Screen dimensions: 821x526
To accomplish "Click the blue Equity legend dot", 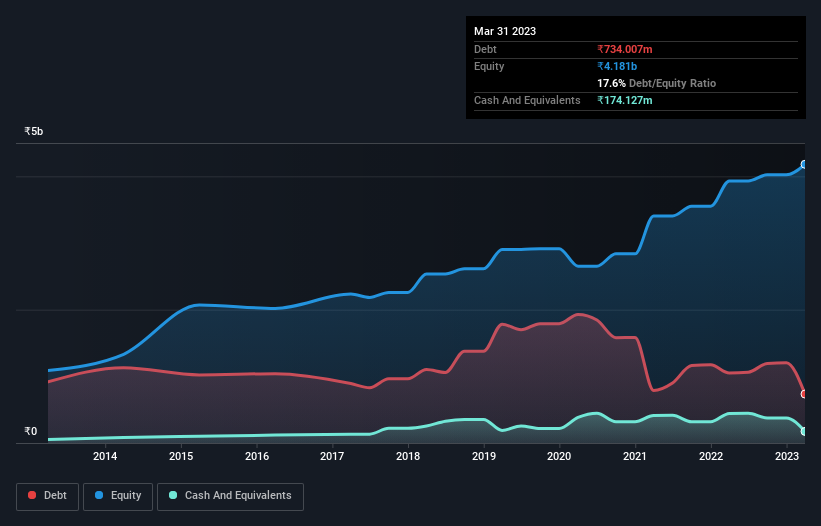I will pyautogui.click(x=99, y=495).
